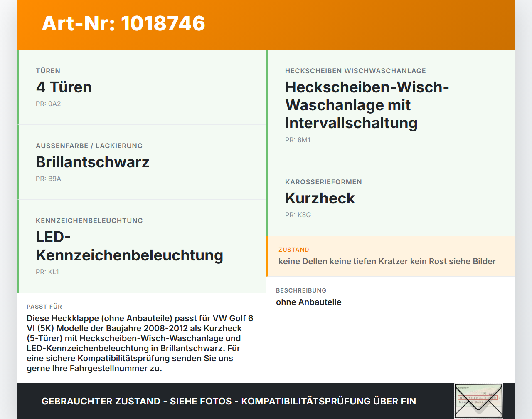Select the Passt Für compatibility paragraph

(x=141, y=343)
